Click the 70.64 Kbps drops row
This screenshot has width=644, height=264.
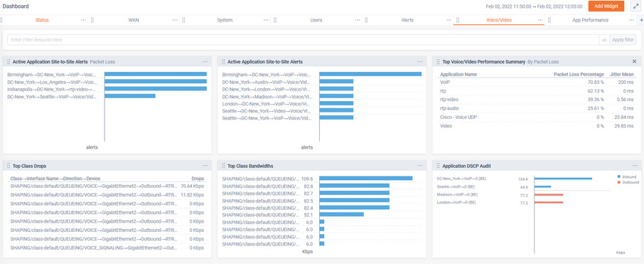(x=107, y=186)
